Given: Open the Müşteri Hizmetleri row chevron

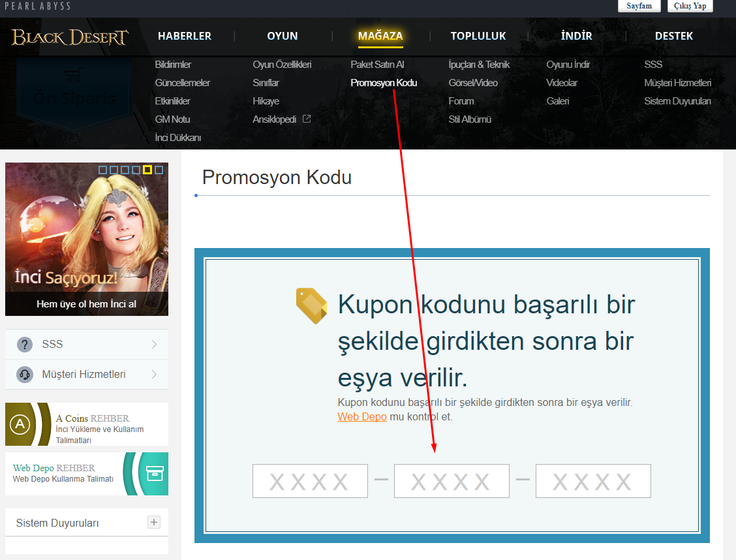Looking at the screenshot, I should tap(154, 375).
